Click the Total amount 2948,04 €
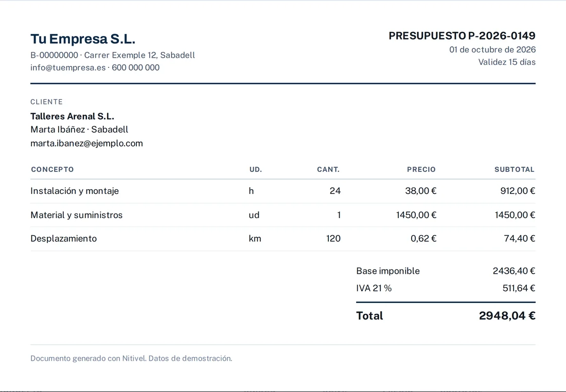Viewport: 566px width, 392px height. [507, 315]
